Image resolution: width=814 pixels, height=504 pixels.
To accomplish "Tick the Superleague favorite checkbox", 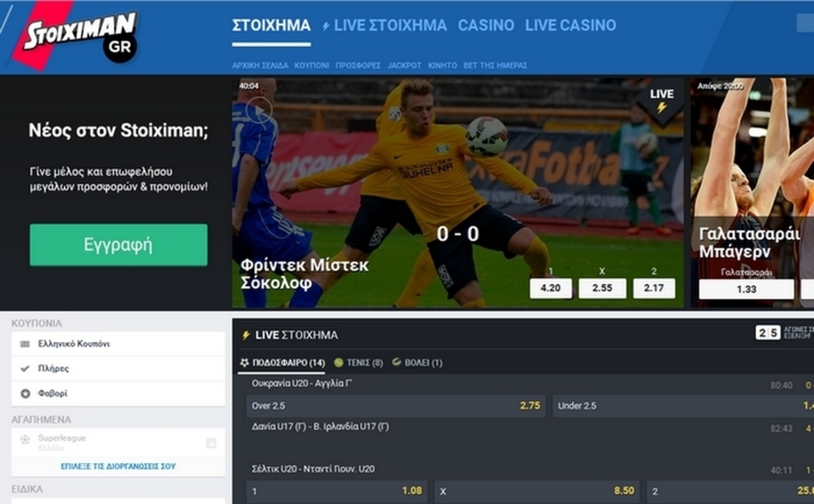I will [x=211, y=443].
